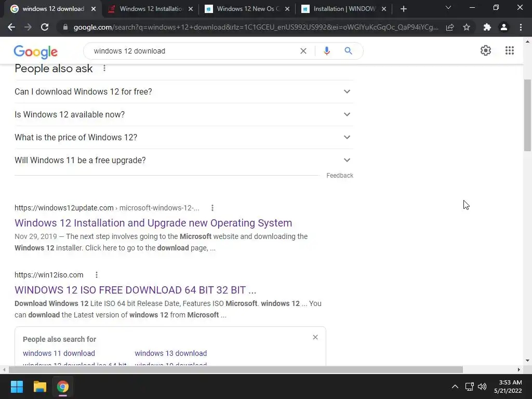Expand Can I download Windows 12 for free?

coord(183,91)
